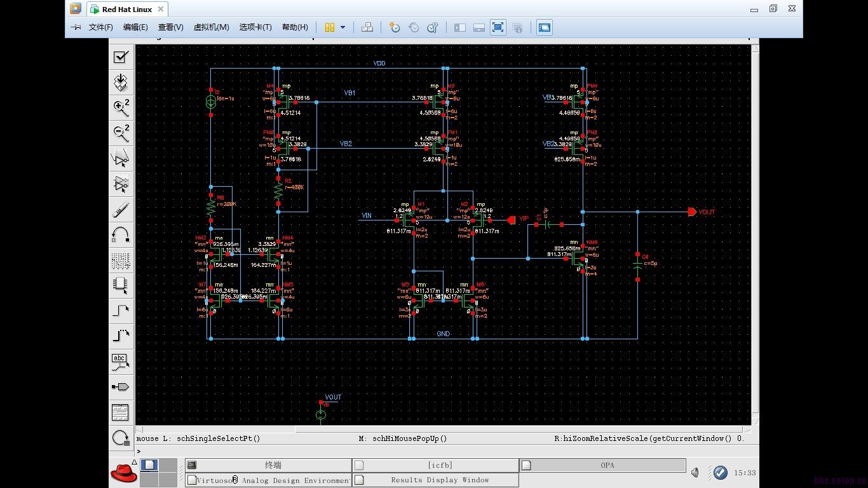This screenshot has width=868, height=488.
Task: Open the Results Display Window taskbar button
Action: pyautogui.click(x=436, y=480)
